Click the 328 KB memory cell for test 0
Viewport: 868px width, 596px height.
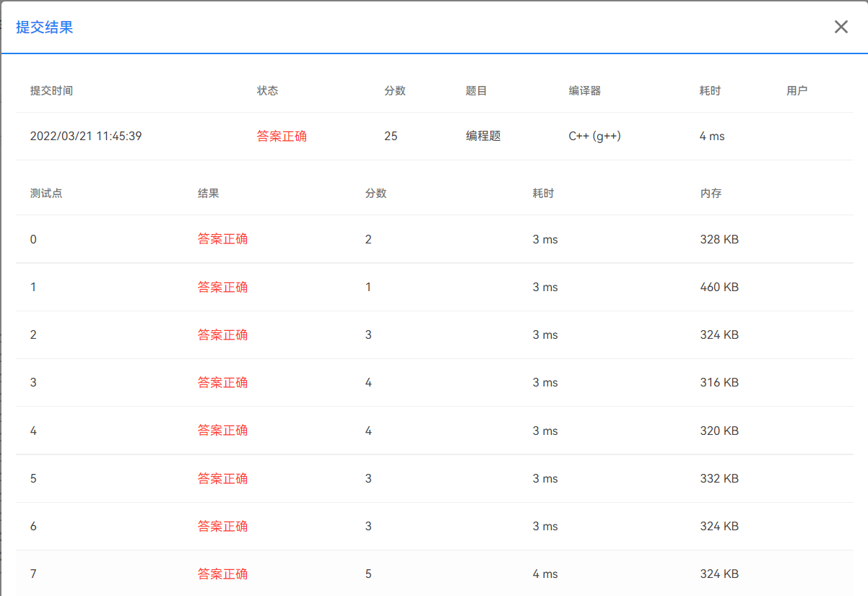pyautogui.click(x=720, y=238)
